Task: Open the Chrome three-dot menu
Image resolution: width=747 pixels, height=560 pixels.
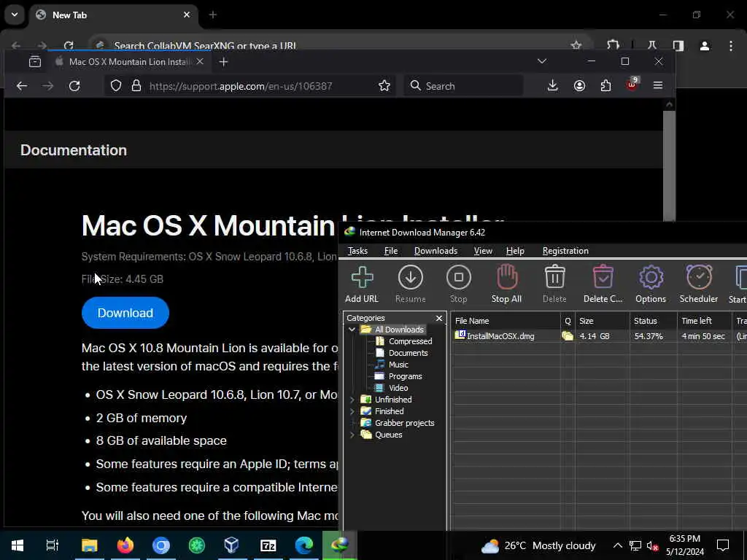Action: point(731,46)
